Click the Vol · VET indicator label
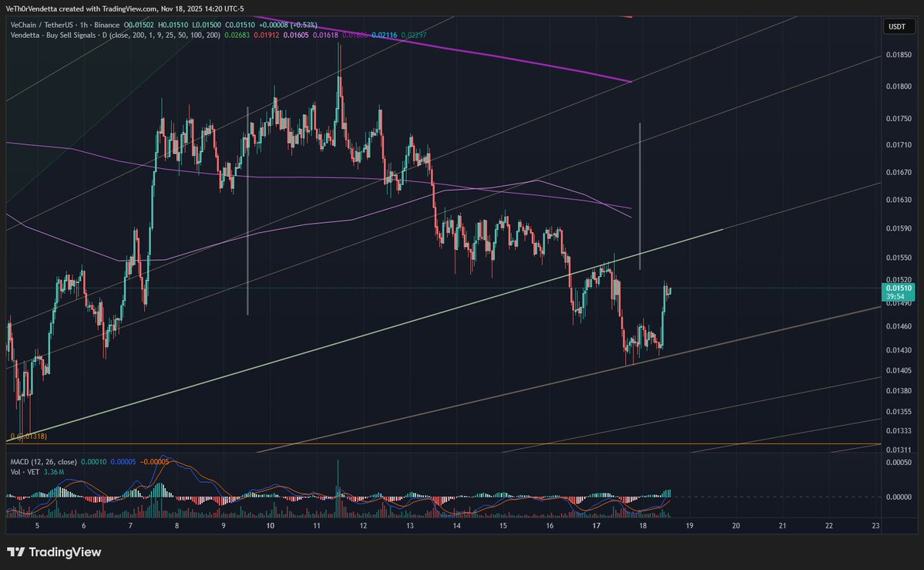Viewport: 924px width, 570px height. [25, 472]
